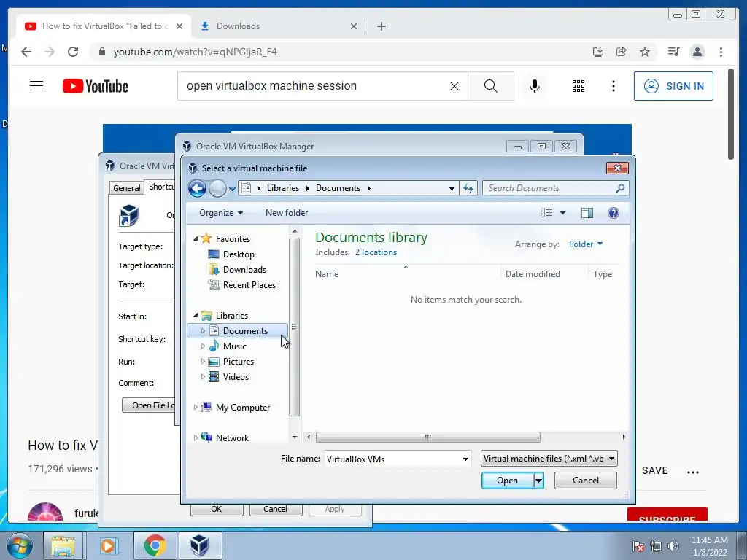Viewport: 747px width, 560px height.
Task: Clear the YouTube search box
Action: coord(454,86)
